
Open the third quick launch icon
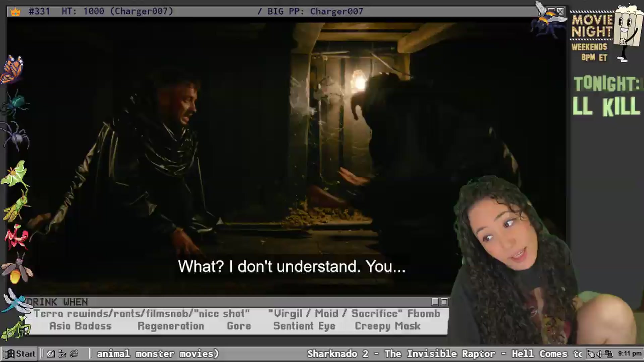[x=74, y=354]
